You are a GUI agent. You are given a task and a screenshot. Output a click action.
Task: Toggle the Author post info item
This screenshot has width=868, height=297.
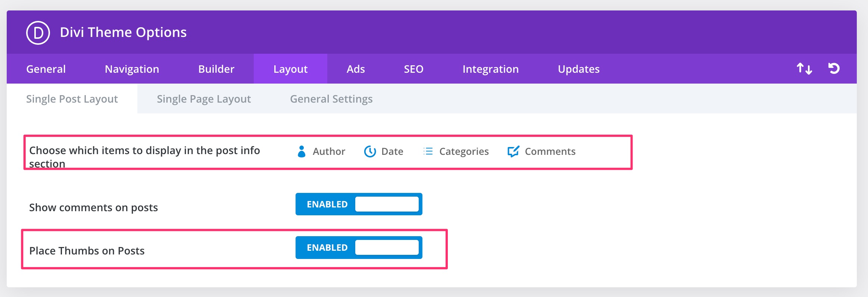pos(321,151)
